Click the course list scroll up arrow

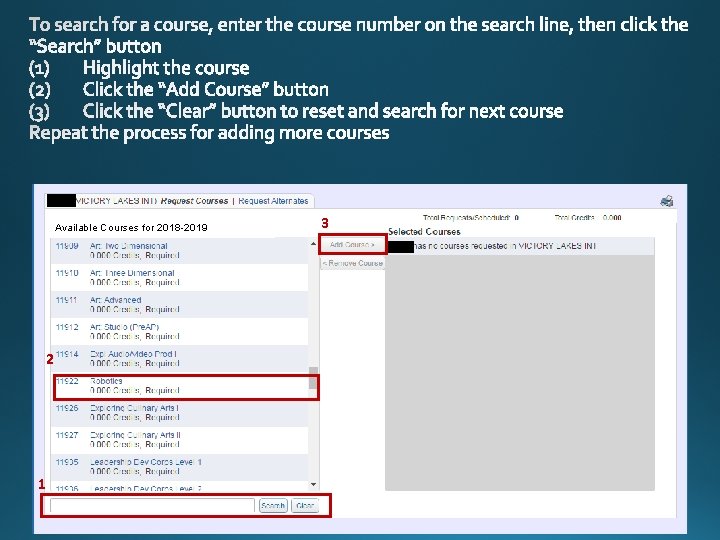(314, 244)
